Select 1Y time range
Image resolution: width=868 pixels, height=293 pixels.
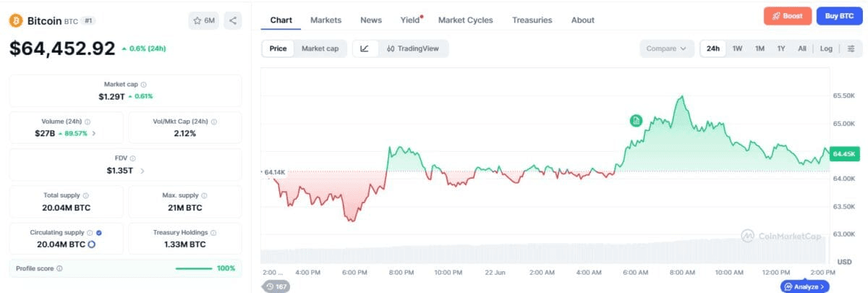click(781, 48)
